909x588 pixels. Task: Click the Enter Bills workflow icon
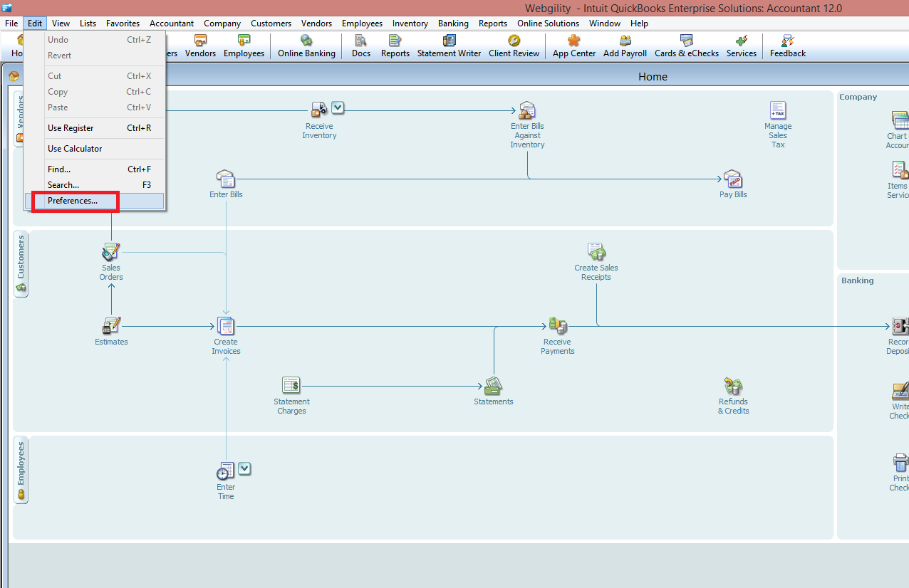226,178
